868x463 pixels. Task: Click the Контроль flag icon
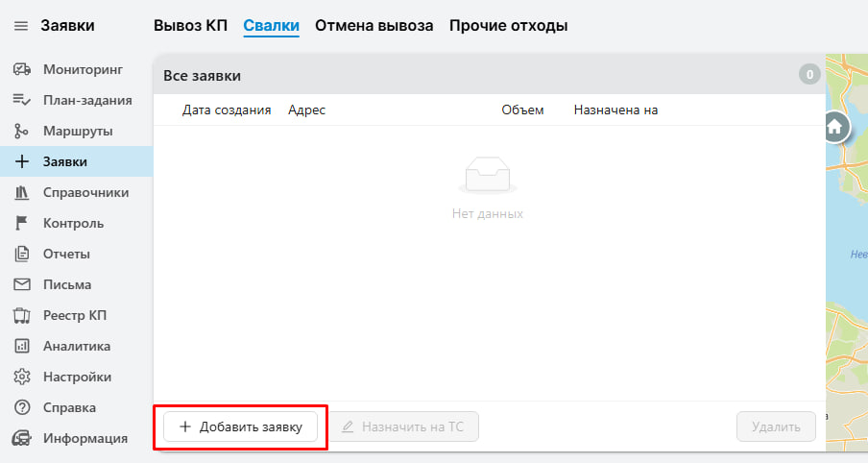tap(21, 223)
